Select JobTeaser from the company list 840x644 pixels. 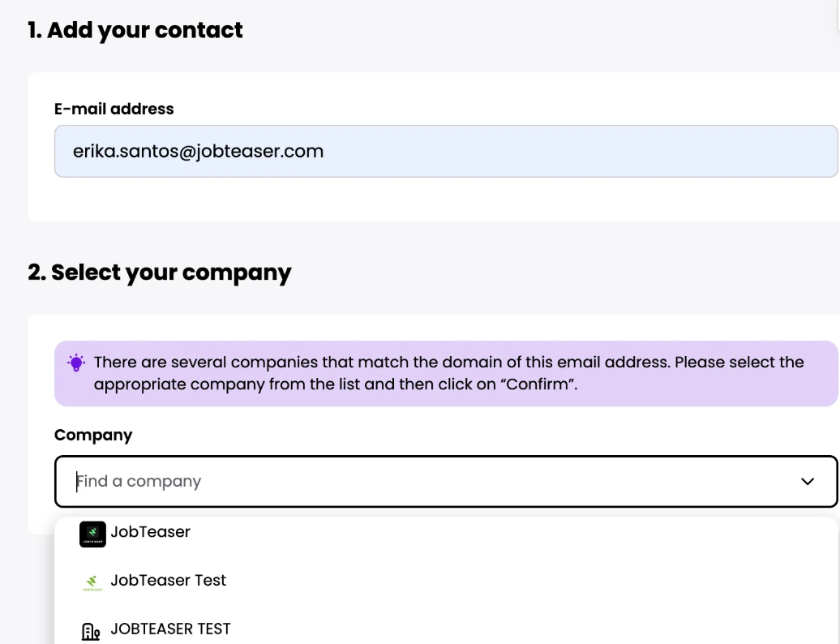(151, 532)
